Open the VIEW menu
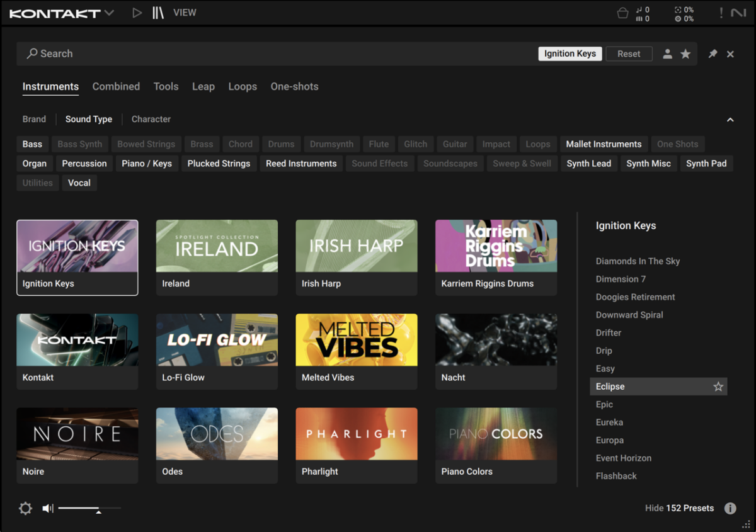 pos(185,13)
